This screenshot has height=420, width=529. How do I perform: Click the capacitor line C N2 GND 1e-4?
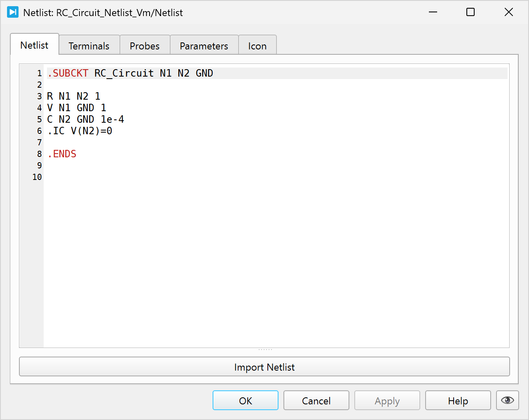coord(86,119)
